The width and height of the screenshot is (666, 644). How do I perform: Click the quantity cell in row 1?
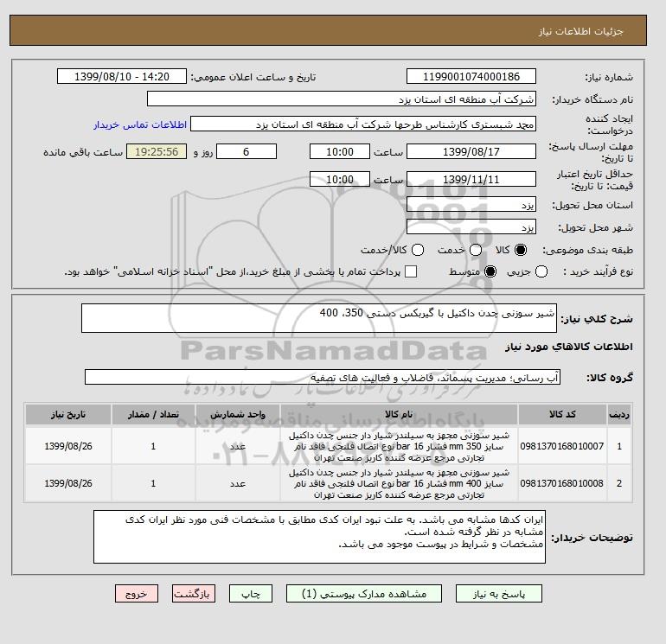pos(153,446)
